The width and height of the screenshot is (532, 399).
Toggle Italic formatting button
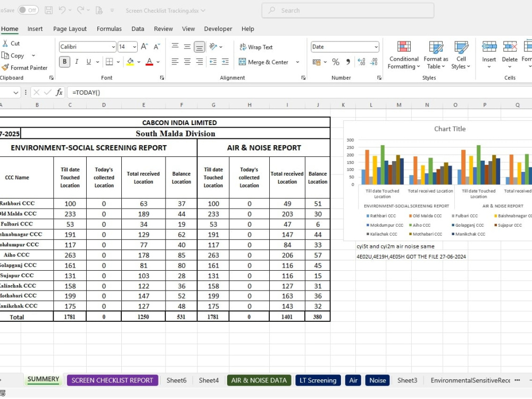(77, 62)
